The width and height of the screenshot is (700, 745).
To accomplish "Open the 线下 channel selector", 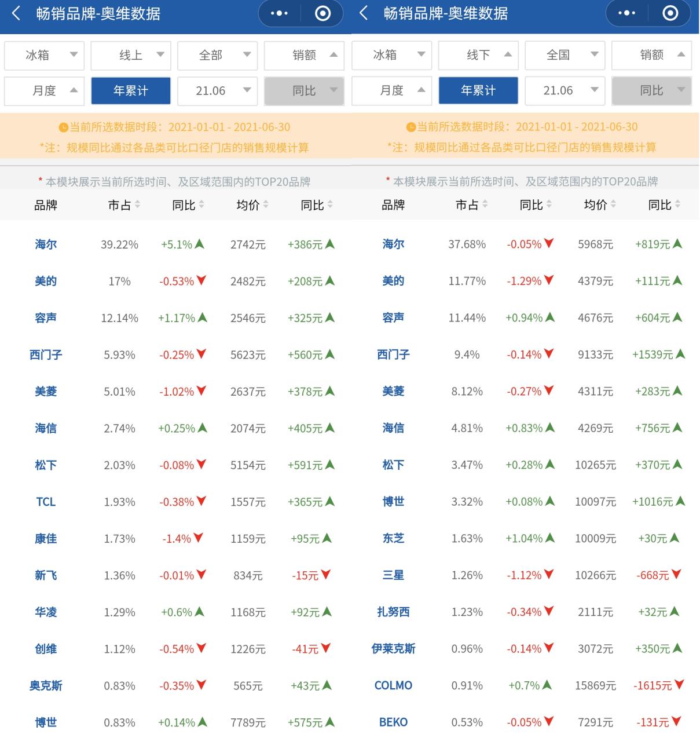I will click(478, 55).
